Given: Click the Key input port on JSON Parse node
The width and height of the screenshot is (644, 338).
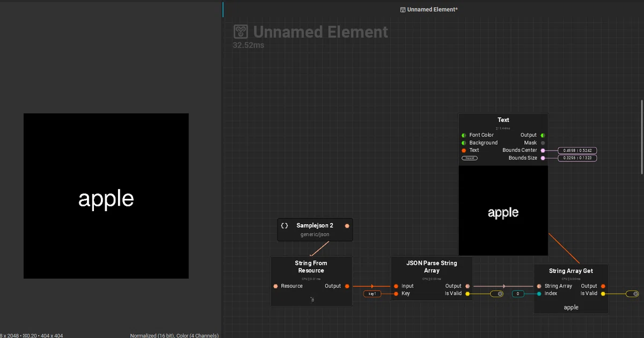Looking at the screenshot, I should coord(396,294).
